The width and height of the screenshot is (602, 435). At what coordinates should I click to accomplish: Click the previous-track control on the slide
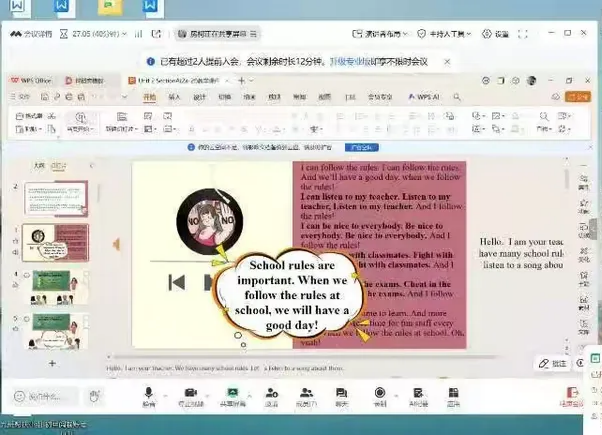[x=177, y=283]
